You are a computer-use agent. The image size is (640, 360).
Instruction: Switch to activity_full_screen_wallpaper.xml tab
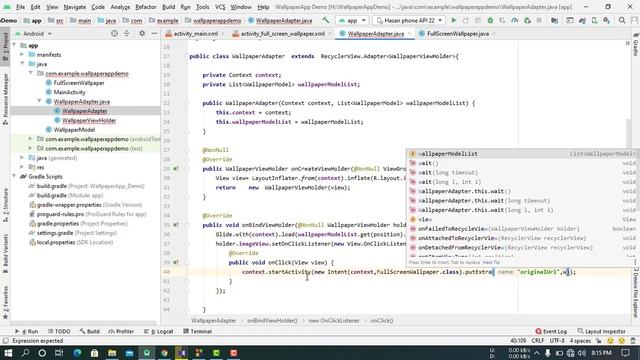coord(282,34)
